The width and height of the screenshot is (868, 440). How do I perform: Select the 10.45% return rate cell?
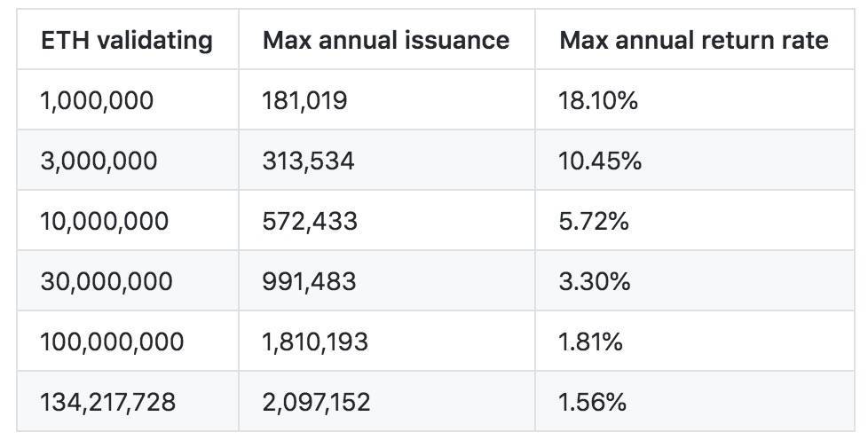coord(600,161)
